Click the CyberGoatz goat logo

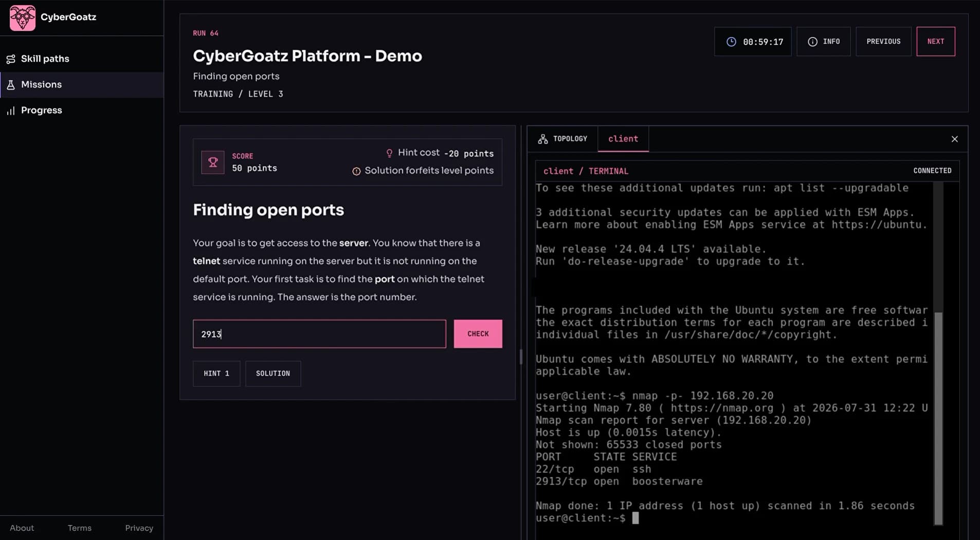[x=23, y=17]
